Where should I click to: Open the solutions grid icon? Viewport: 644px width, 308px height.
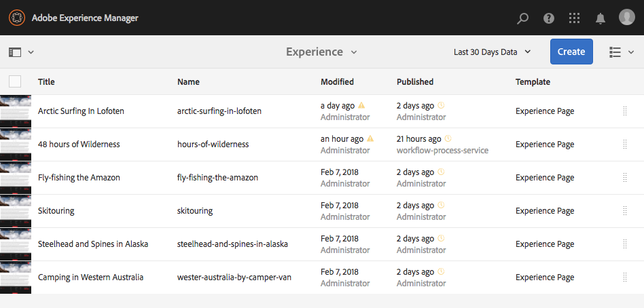point(575,18)
